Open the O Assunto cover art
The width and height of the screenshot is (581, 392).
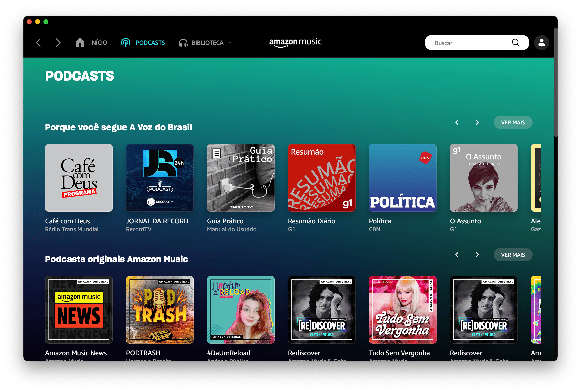click(484, 178)
